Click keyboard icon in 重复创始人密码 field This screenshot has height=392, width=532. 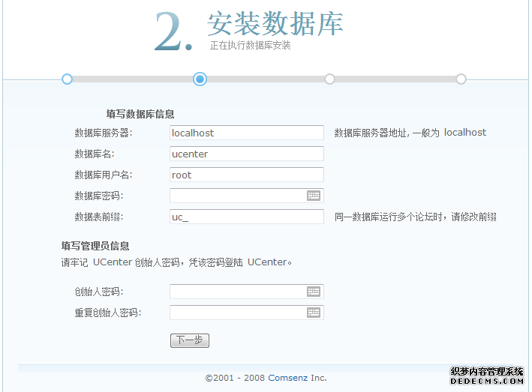click(x=314, y=313)
